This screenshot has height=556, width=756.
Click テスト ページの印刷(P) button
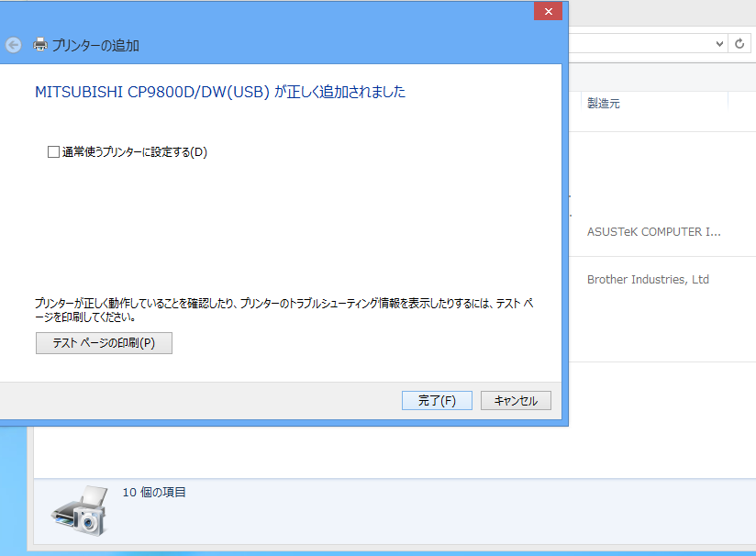click(x=104, y=343)
